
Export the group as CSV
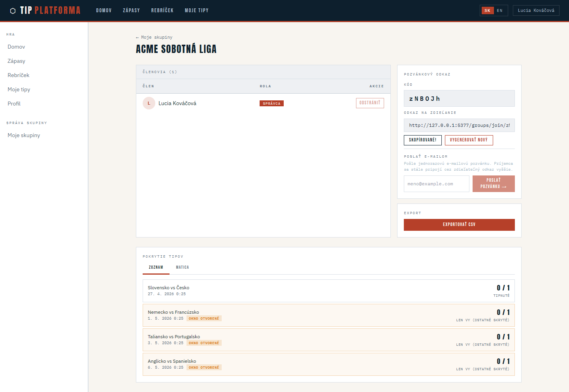click(x=459, y=224)
